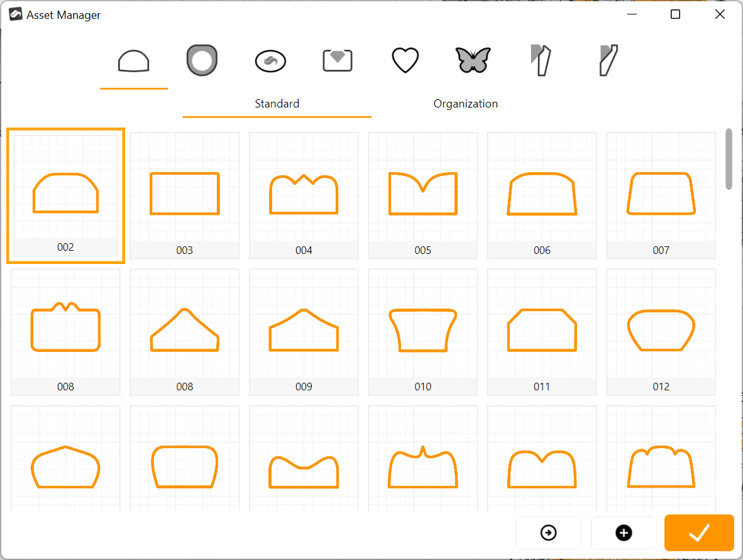Viewport: 743px width, 560px height.
Task: Click the Asset Manager app icon in title bar
Action: [x=16, y=14]
